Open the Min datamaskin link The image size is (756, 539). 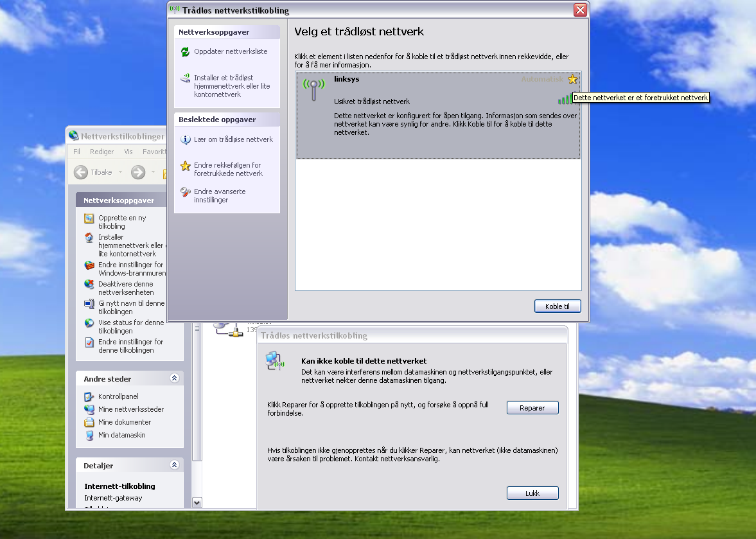pos(121,435)
